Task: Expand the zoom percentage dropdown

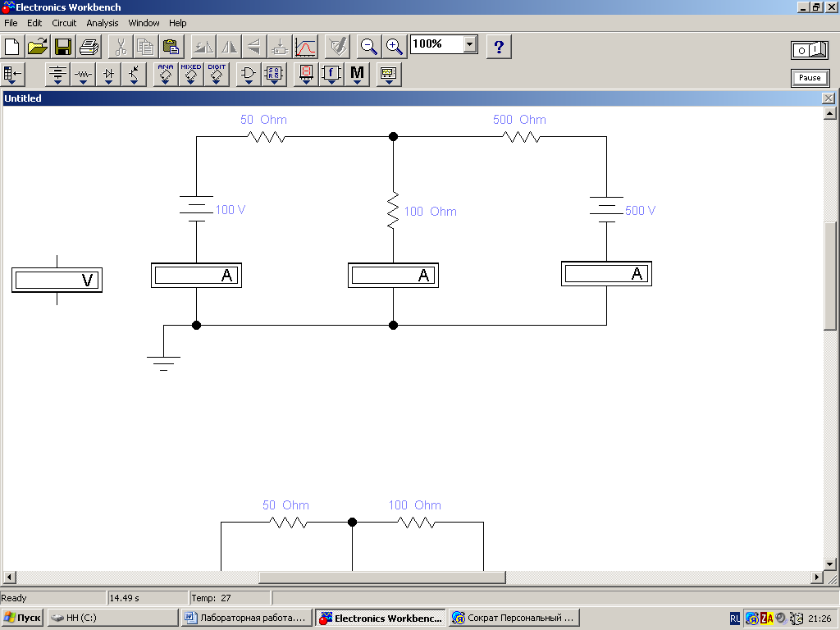Action: (x=470, y=44)
